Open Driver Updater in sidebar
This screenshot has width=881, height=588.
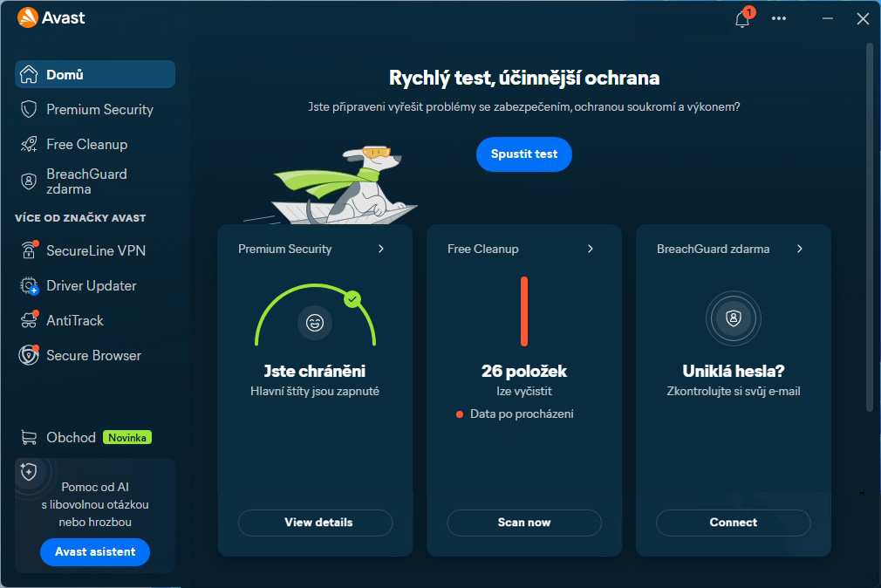pos(95,285)
